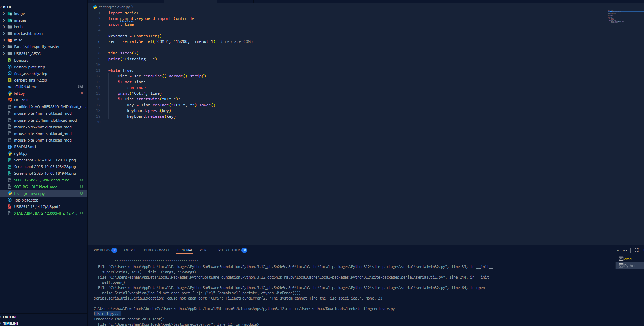Screen dimensions: 644x326
Task: Select README.md in the file tree
Action: pos(25,147)
